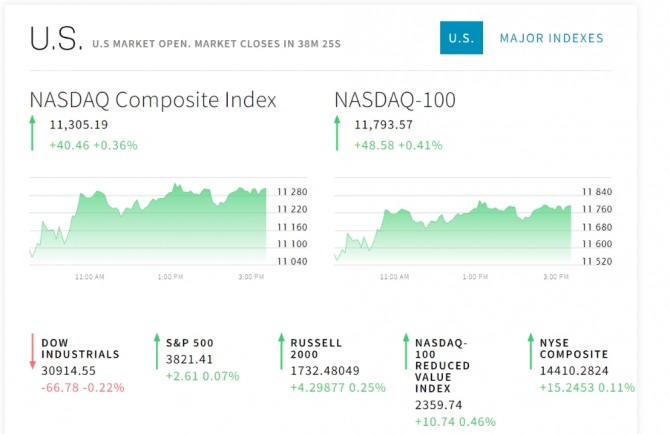Open the Dow Industrials index link
670x434 pixels.
click(80, 348)
